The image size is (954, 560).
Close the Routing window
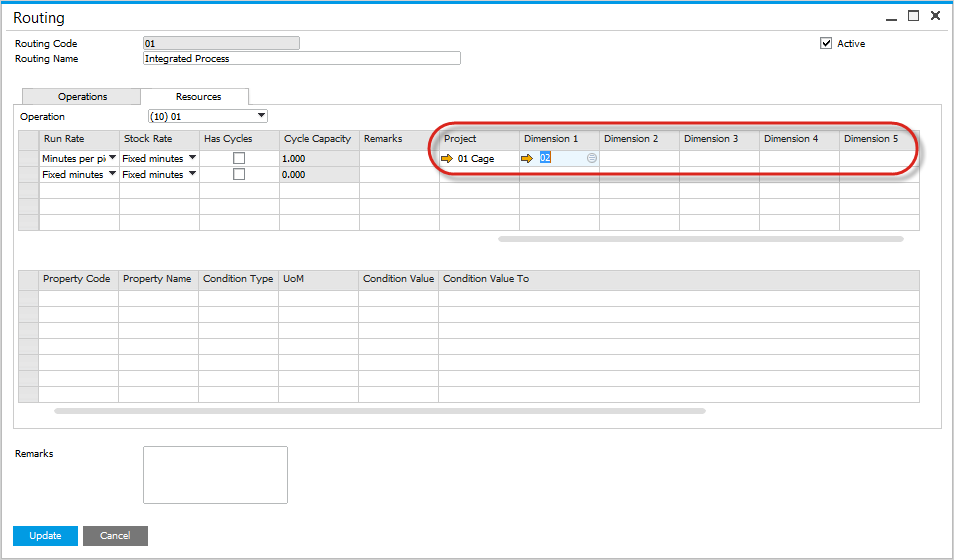(936, 16)
